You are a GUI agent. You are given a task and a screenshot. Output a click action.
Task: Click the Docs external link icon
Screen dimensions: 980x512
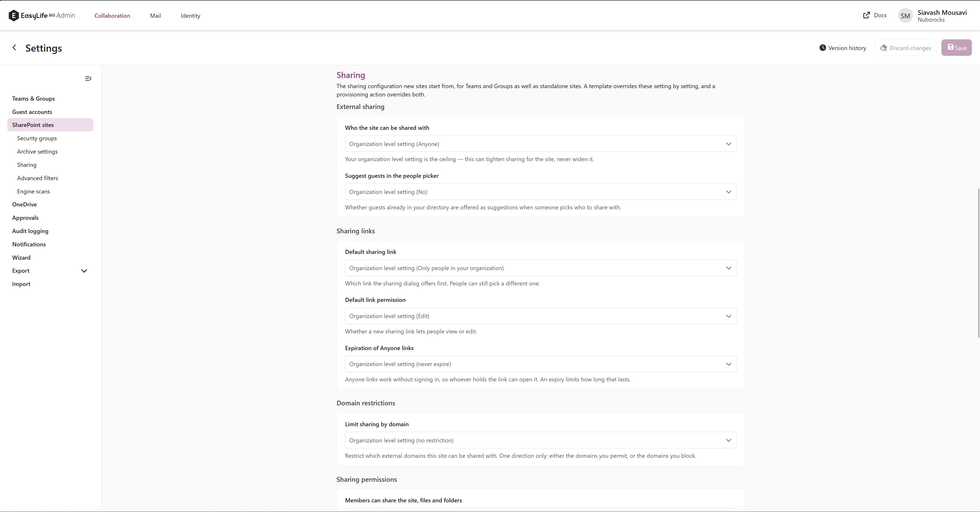coord(866,15)
